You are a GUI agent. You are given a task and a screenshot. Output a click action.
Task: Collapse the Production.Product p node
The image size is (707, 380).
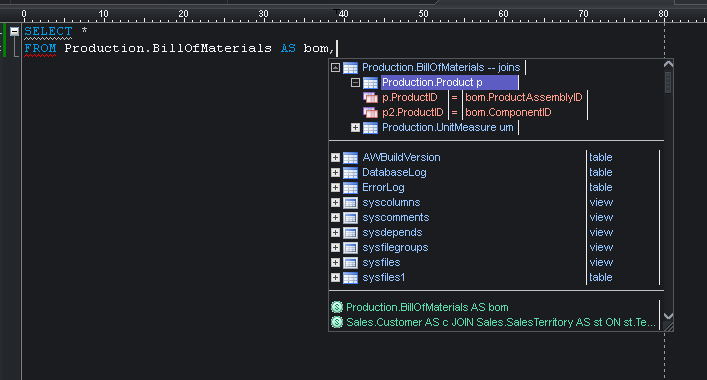click(x=355, y=82)
